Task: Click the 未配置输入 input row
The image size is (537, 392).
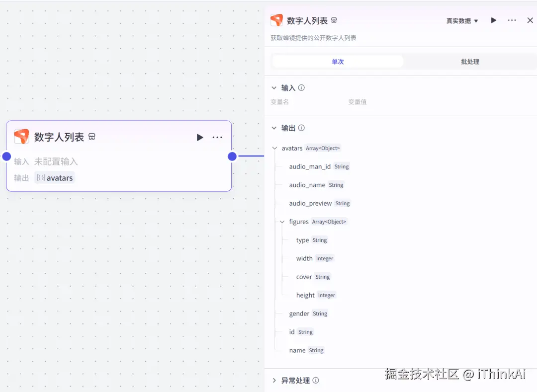Action: (56, 161)
